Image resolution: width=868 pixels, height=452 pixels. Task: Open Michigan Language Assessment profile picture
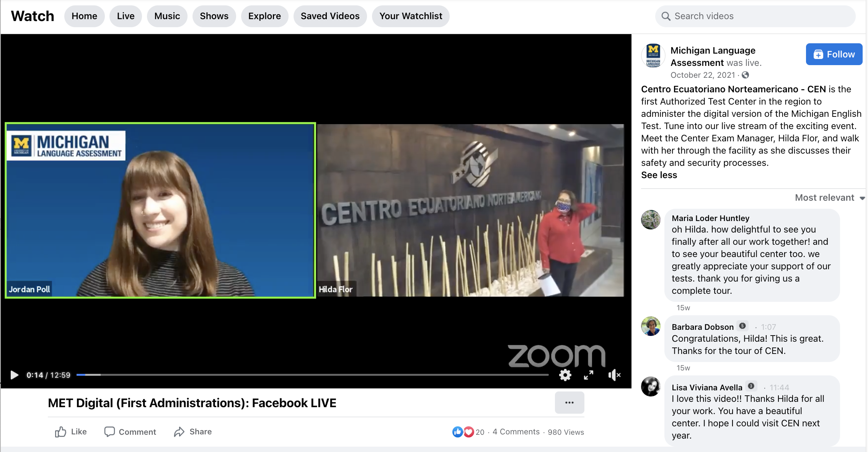click(x=653, y=56)
